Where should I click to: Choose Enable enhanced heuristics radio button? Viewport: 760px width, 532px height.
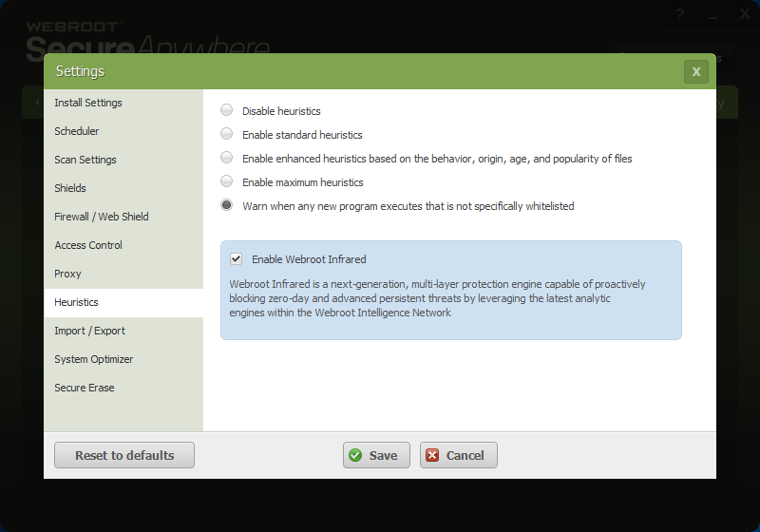(x=226, y=158)
